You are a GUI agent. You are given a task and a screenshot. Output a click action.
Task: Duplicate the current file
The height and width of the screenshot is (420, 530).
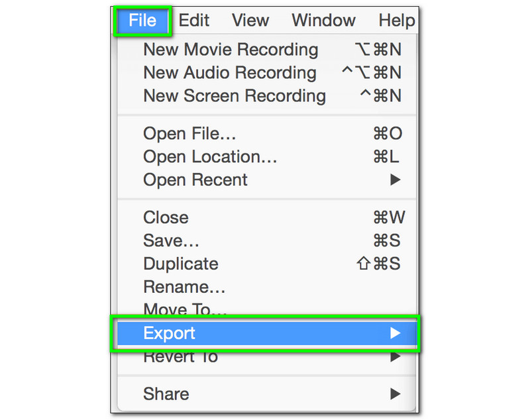point(180,264)
